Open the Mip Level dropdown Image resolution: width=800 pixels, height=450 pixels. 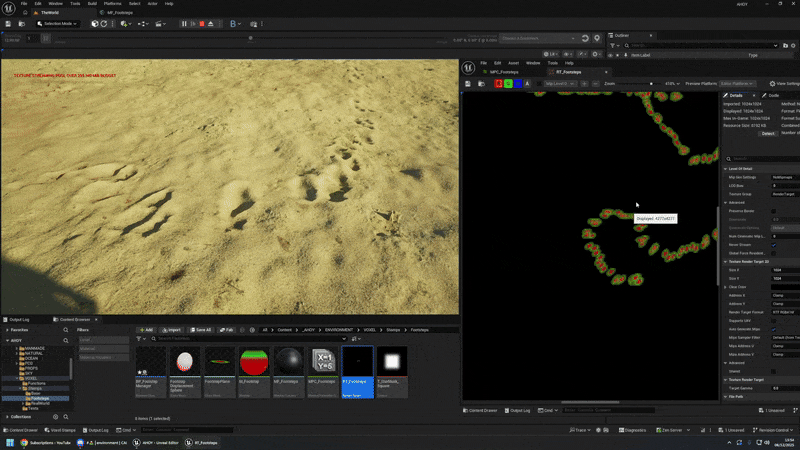tap(560, 84)
